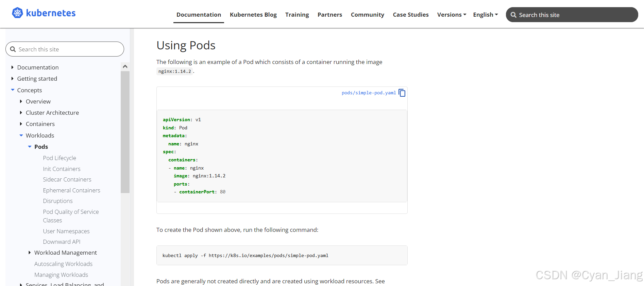
Task: Open the English language dropdown
Action: point(485,15)
